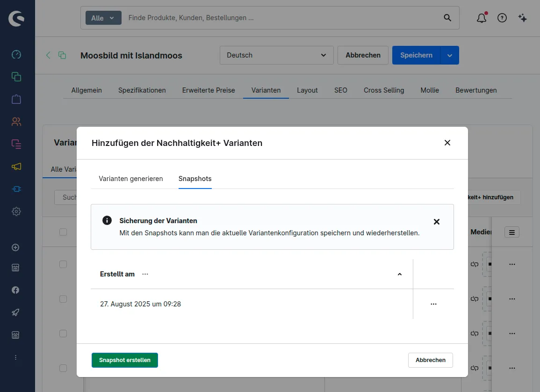The image size is (540, 392).
Task: Click the Shopware logo at the top left
Action: [16, 18]
